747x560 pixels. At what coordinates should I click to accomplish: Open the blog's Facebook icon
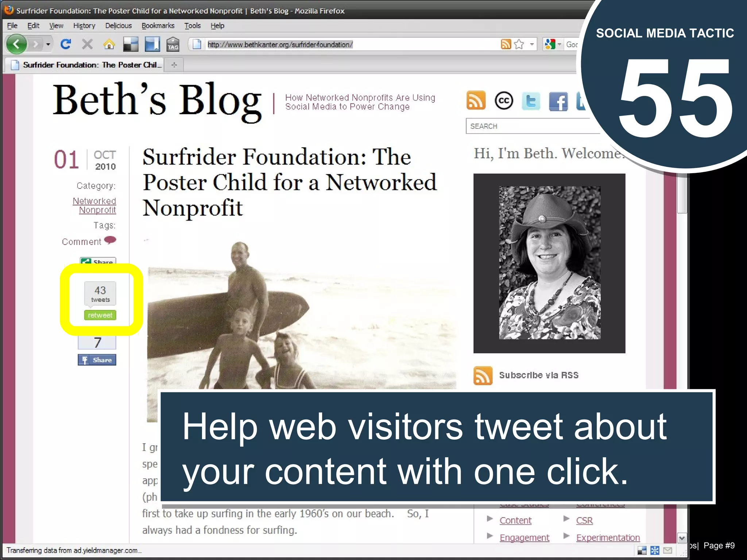[x=558, y=101]
